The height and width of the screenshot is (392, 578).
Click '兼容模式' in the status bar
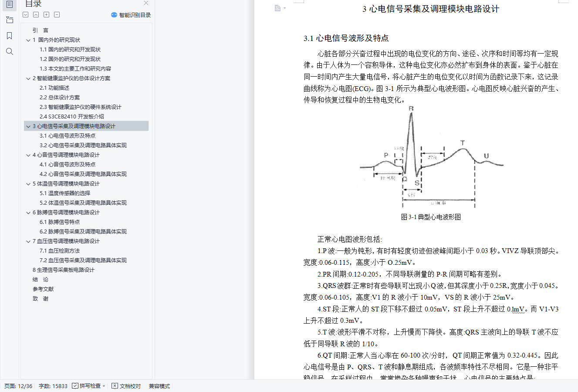[x=159, y=386]
